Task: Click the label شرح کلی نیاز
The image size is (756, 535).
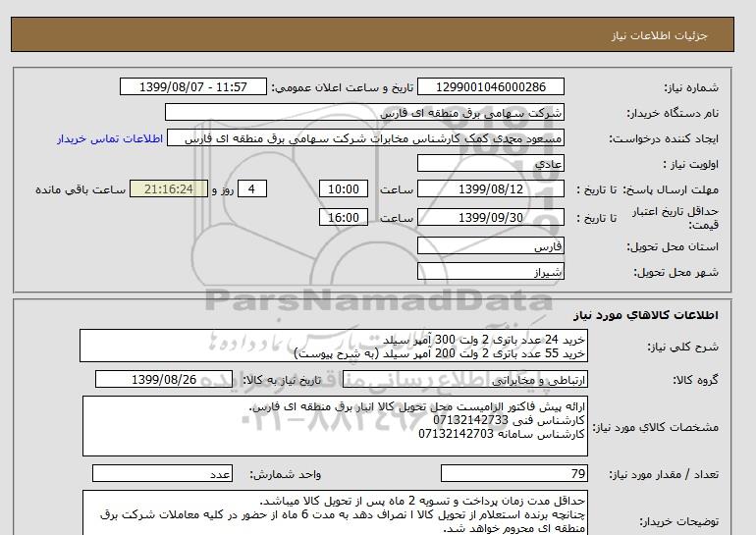Action: point(682,347)
